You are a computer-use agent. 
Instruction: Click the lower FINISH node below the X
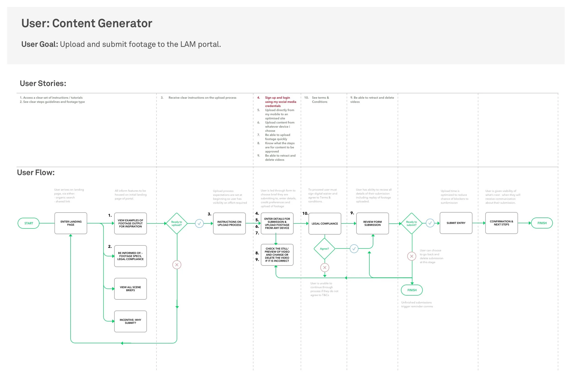tap(412, 290)
